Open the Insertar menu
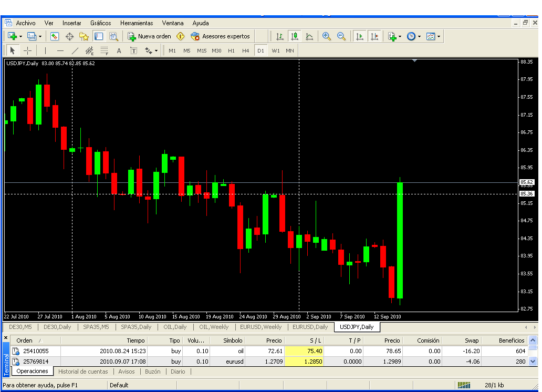This screenshot has height=392, width=542. tap(71, 23)
